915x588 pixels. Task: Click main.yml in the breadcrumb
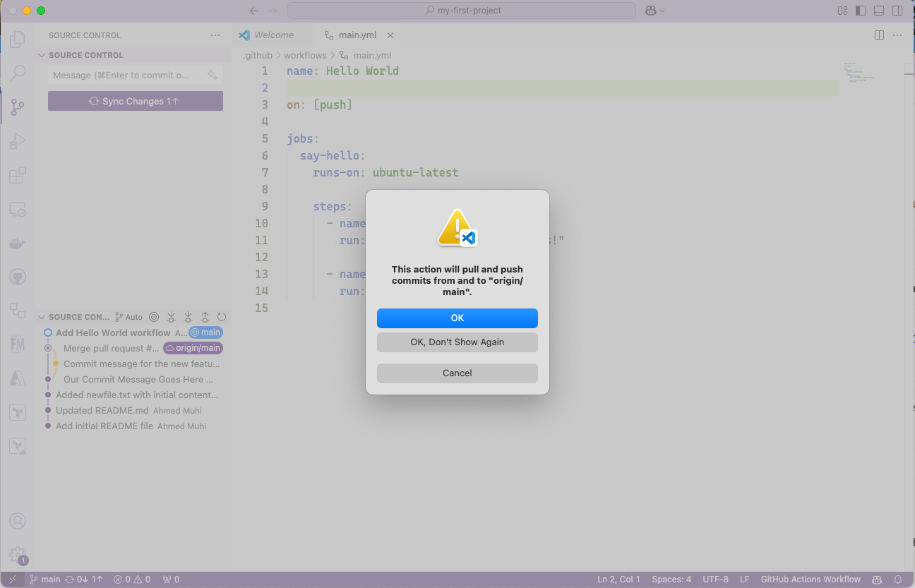(x=372, y=55)
